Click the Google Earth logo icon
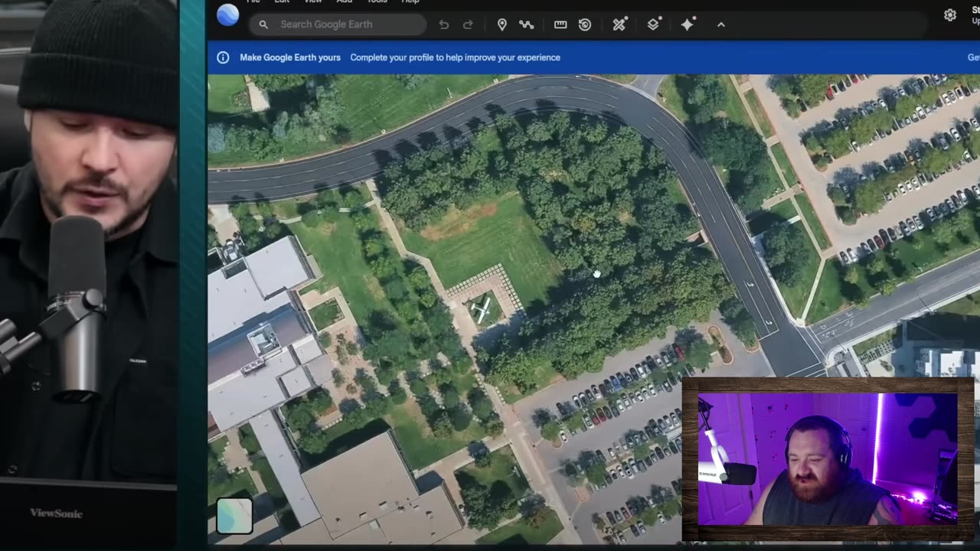The width and height of the screenshot is (980, 551). 227,15
